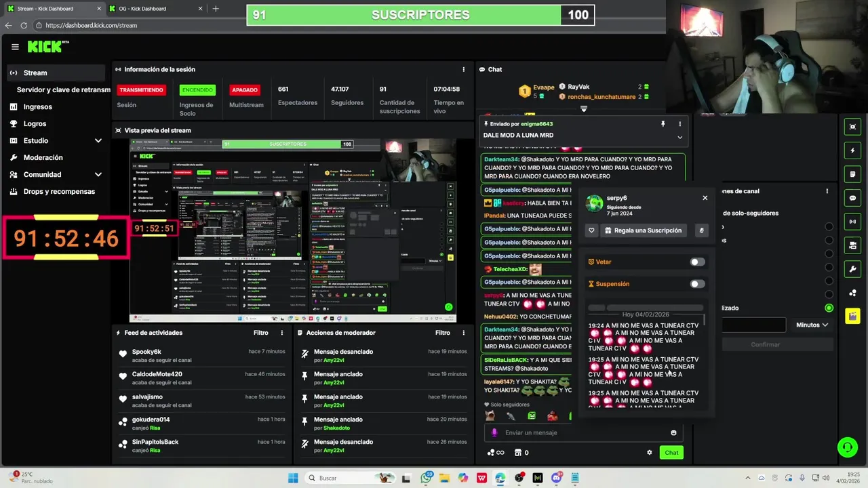The height and width of the screenshot is (488, 868).
Task: Open Filtro in Acciones de moderador
Action: pos(442,333)
